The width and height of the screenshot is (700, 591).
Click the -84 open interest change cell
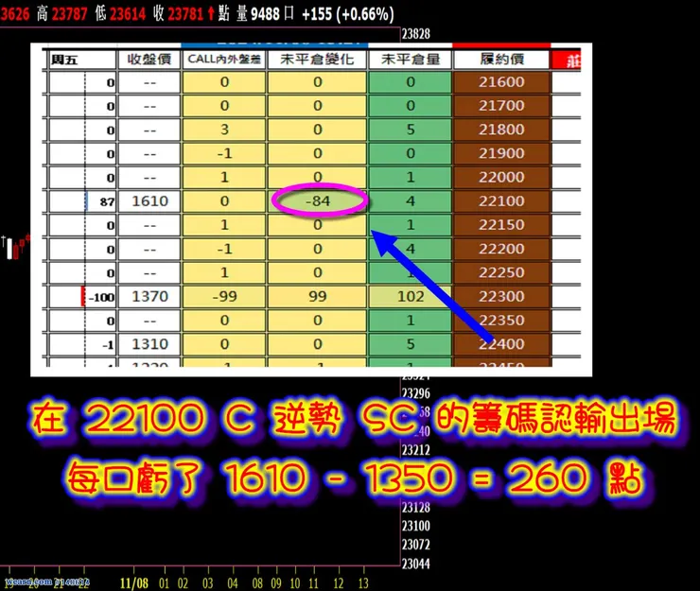coord(318,201)
